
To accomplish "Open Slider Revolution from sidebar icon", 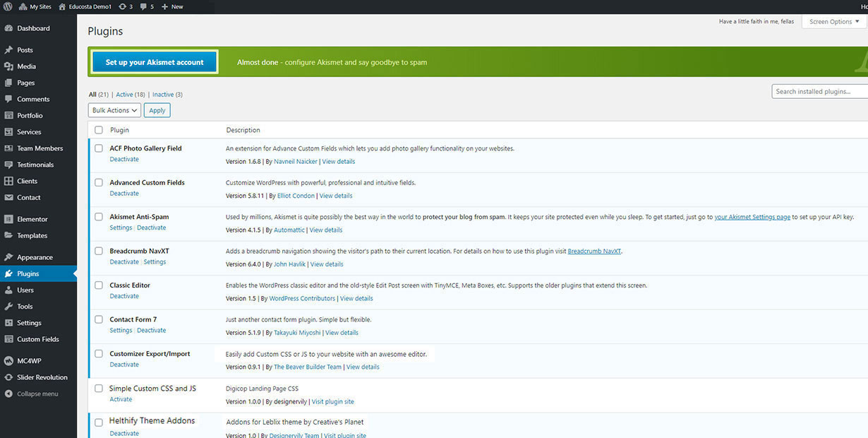I will pos(8,377).
